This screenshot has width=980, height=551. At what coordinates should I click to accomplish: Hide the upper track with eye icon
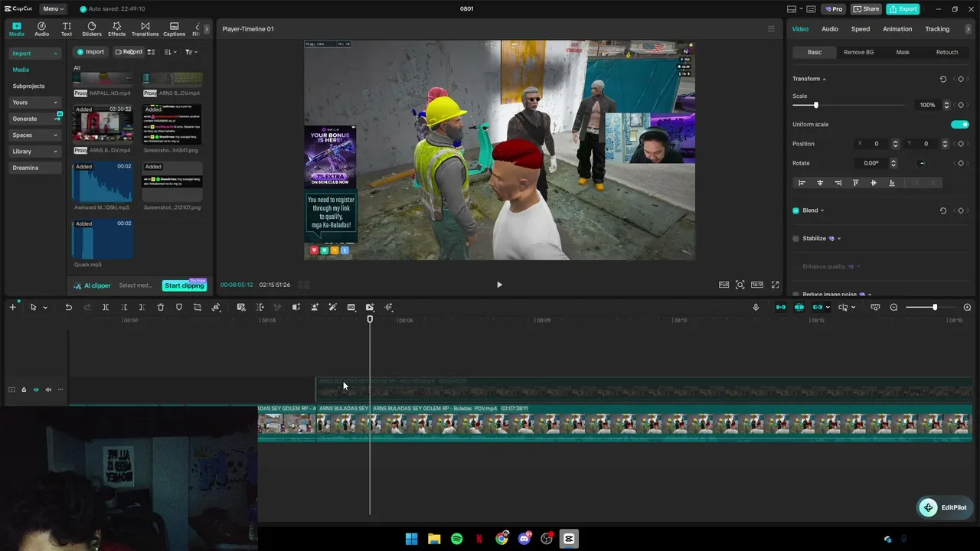36,390
